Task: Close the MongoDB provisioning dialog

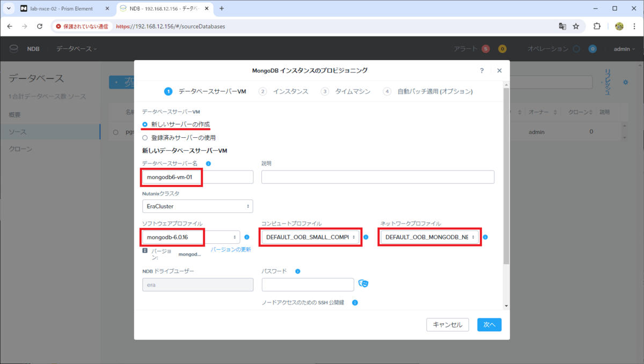Action: point(500,70)
